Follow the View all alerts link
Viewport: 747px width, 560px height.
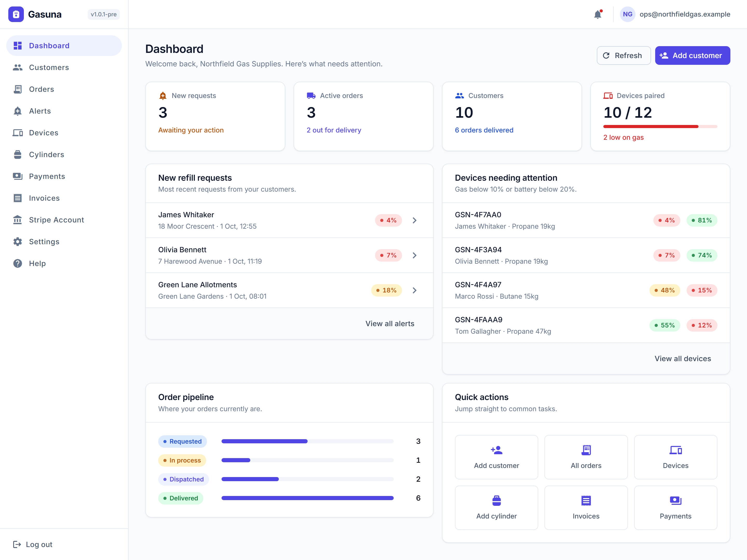point(390,323)
